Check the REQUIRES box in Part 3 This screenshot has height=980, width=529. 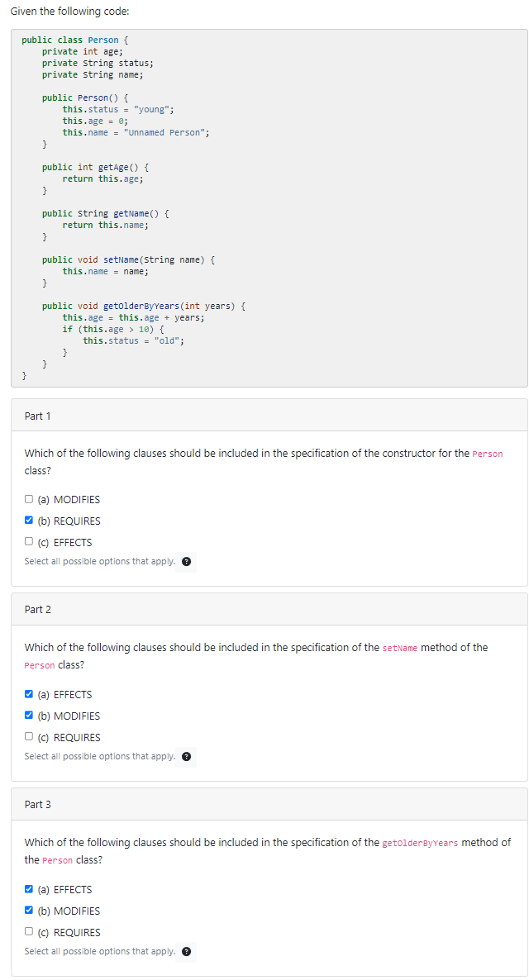pos(28,931)
